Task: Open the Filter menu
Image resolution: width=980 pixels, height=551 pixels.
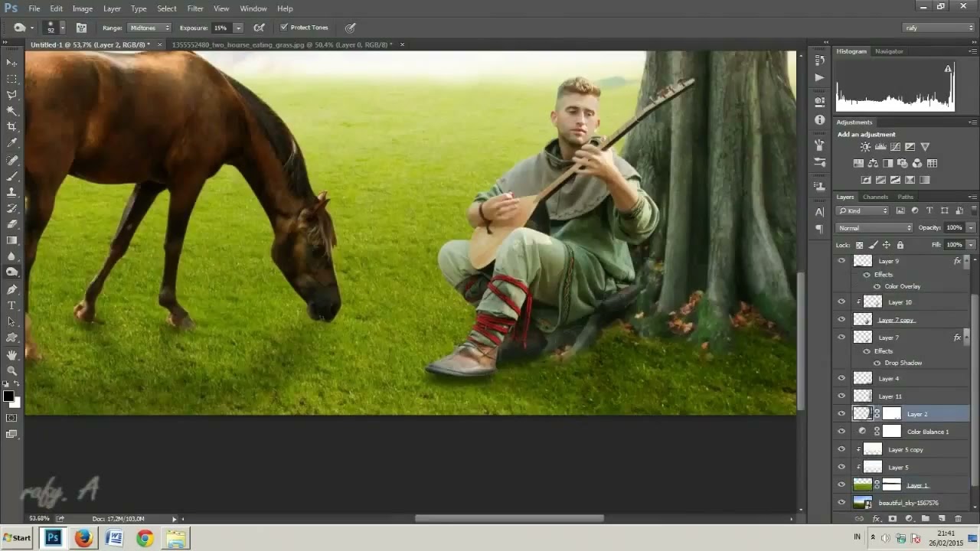Action: tap(195, 8)
